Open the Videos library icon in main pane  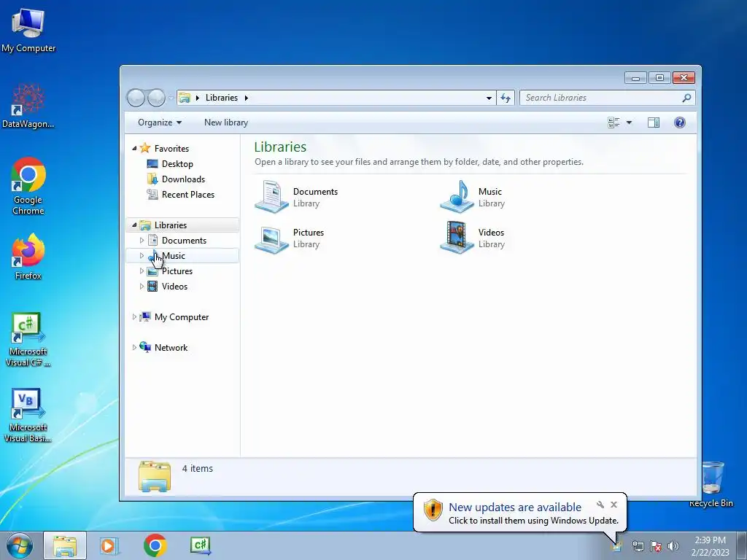(x=457, y=237)
